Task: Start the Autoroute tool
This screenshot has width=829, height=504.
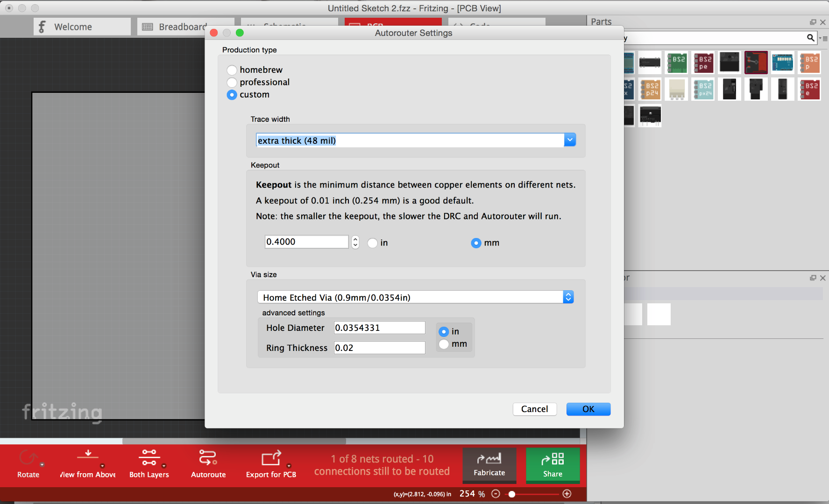Action: click(x=208, y=458)
